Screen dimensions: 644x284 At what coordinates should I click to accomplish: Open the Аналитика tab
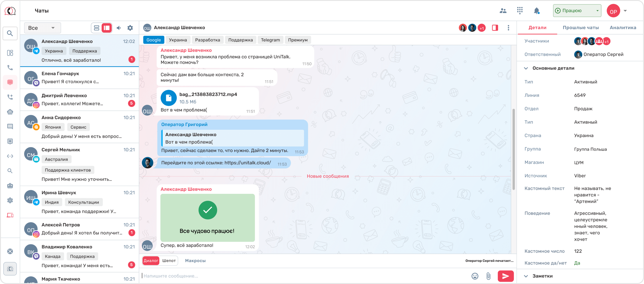click(x=623, y=28)
